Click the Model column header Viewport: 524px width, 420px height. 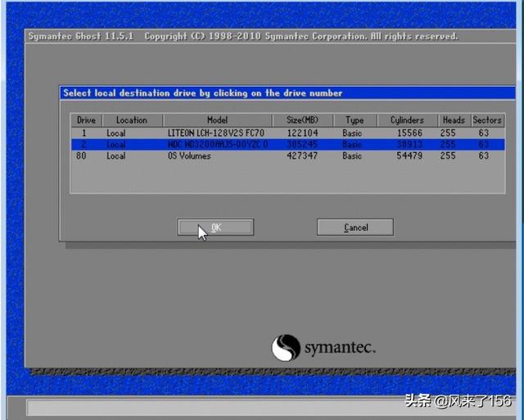tap(218, 120)
